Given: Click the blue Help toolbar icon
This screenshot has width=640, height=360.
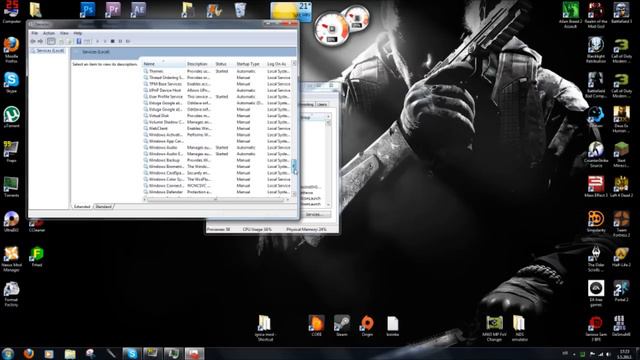Looking at the screenshot, I should point(79,41).
